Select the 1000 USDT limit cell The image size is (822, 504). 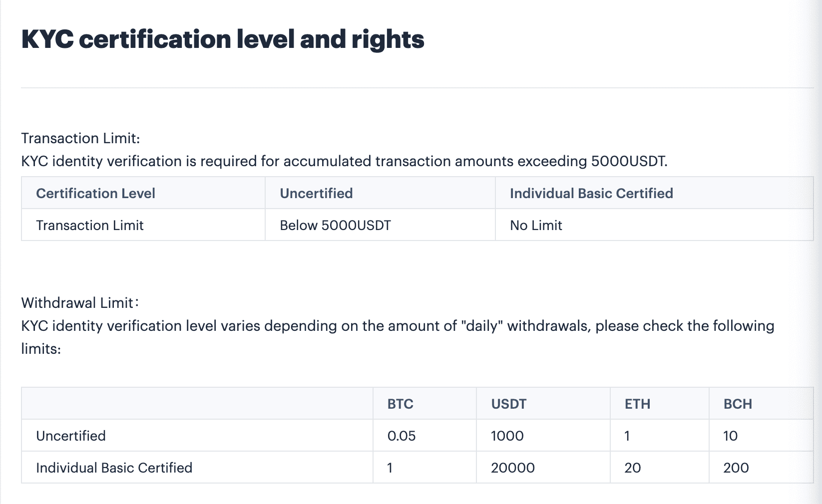[507, 436]
